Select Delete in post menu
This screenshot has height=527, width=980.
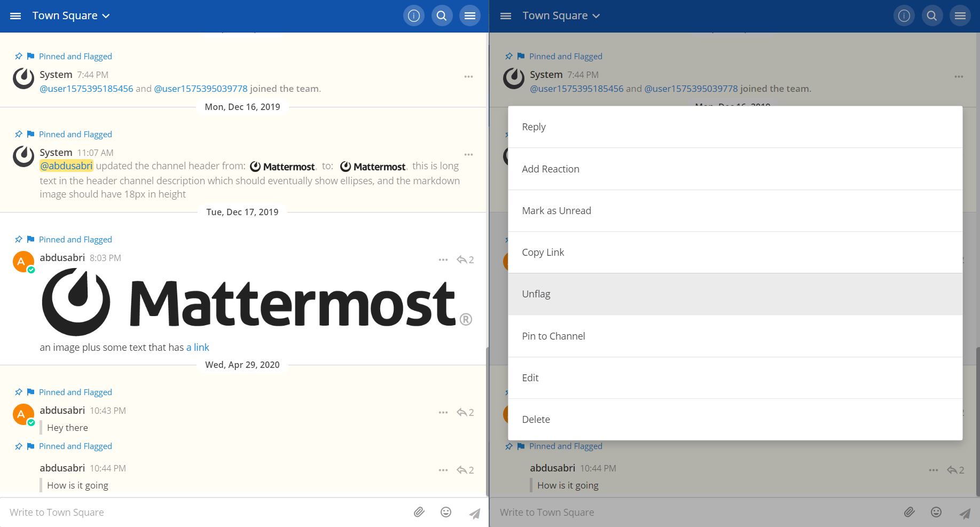click(x=735, y=420)
